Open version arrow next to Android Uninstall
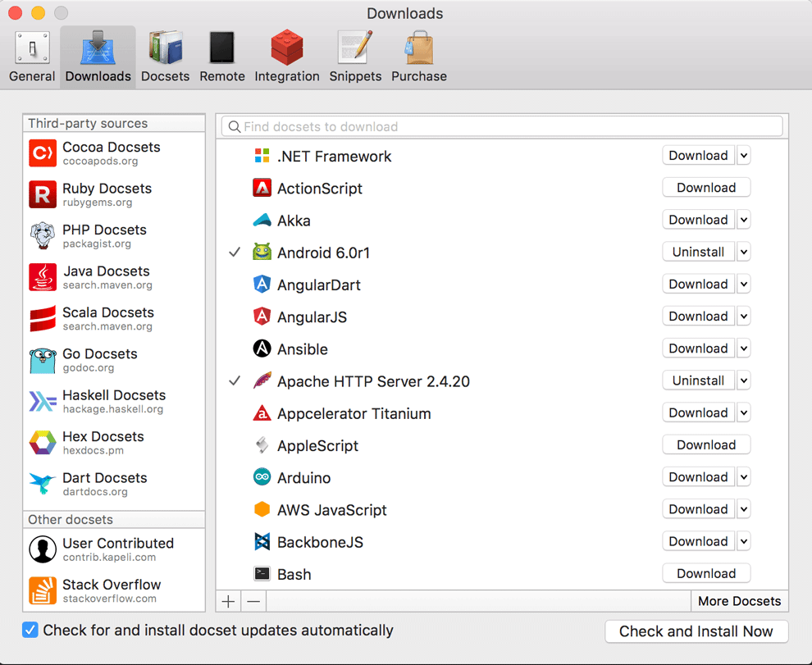This screenshot has height=665, width=812. (743, 253)
